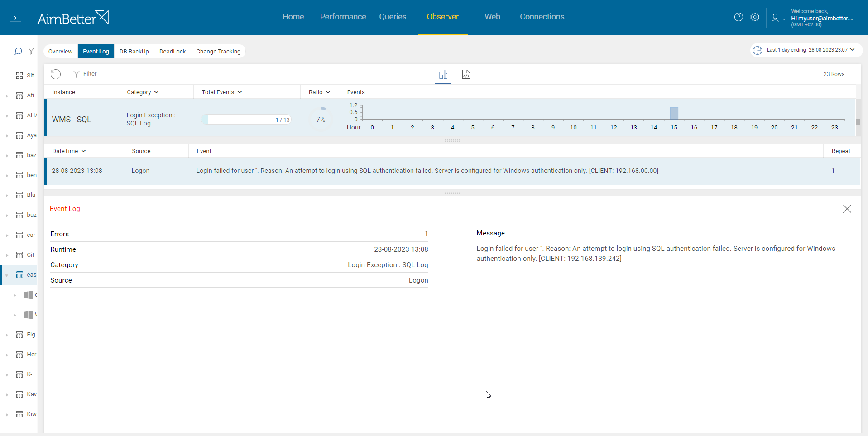Select the WMS - SQL instance row
Screen dimensions: 868x436
pos(450,118)
